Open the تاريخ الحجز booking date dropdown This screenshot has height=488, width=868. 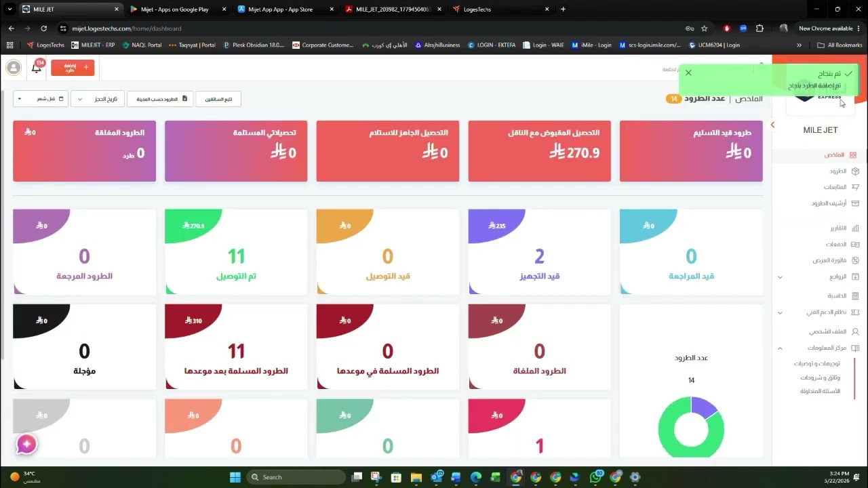pos(97,99)
